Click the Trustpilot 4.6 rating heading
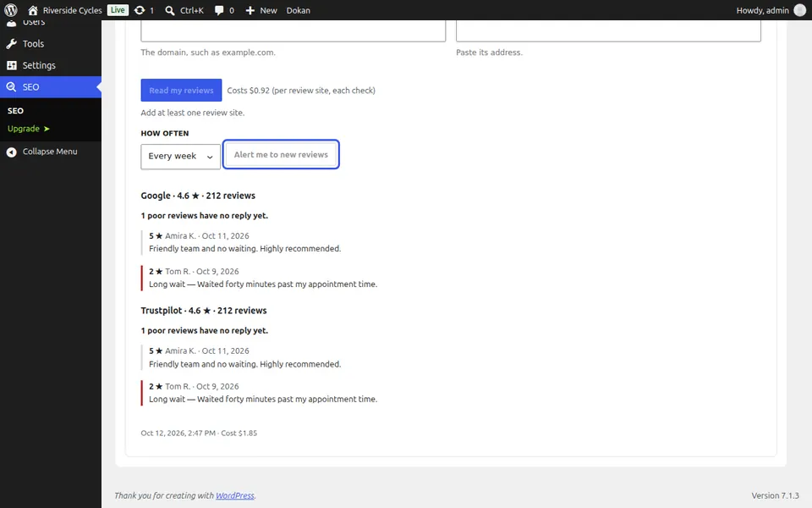Viewport: 812px width, 508px height. point(204,311)
